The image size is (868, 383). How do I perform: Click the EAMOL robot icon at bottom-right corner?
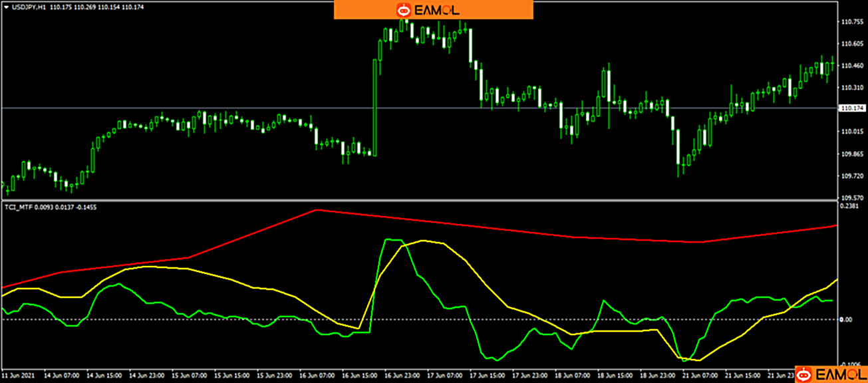(x=803, y=374)
